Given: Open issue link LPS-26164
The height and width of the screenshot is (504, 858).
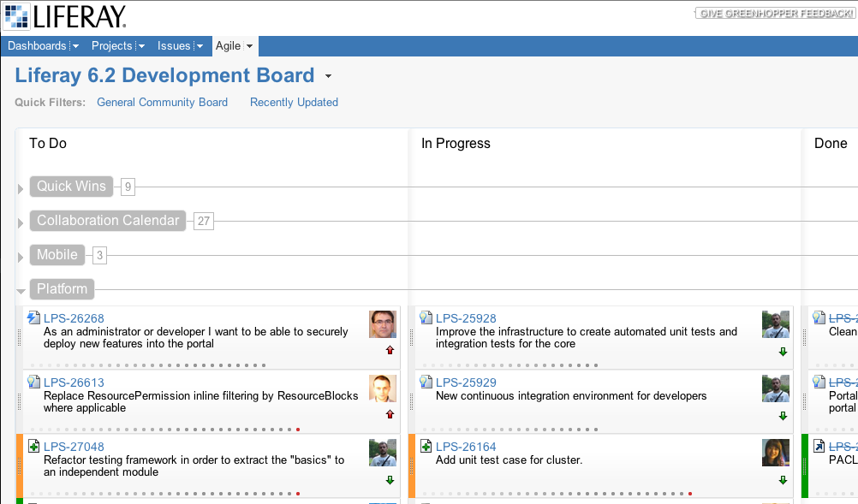Looking at the screenshot, I should point(466,447).
